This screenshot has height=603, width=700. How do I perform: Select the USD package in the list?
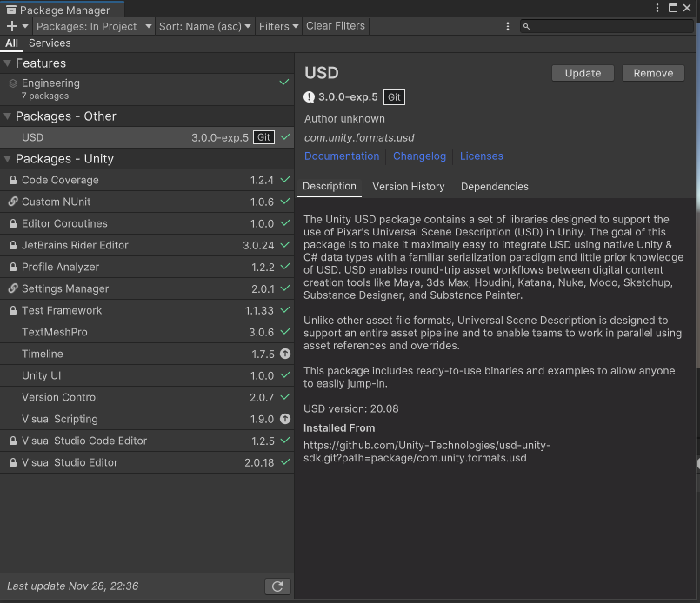pos(147,137)
